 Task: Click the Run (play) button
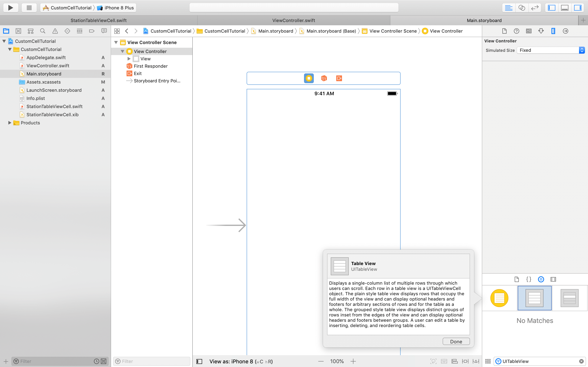11,8
